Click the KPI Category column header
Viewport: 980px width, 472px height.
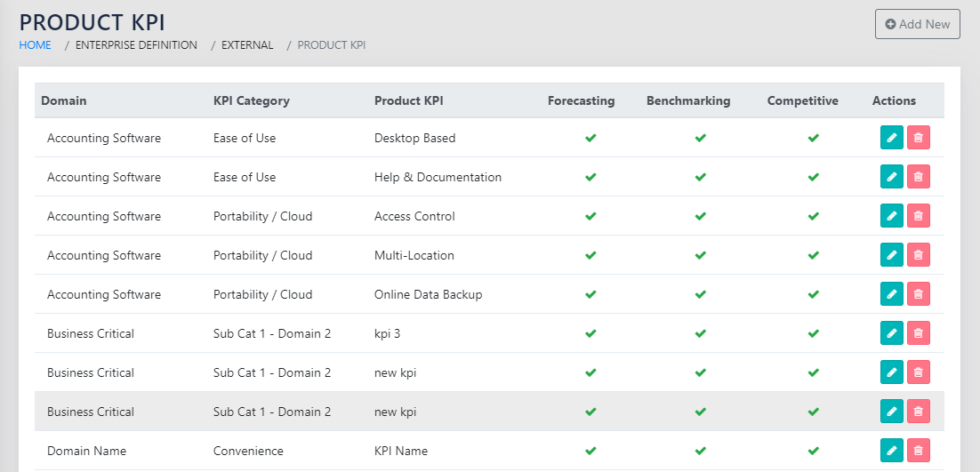click(252, 100)
